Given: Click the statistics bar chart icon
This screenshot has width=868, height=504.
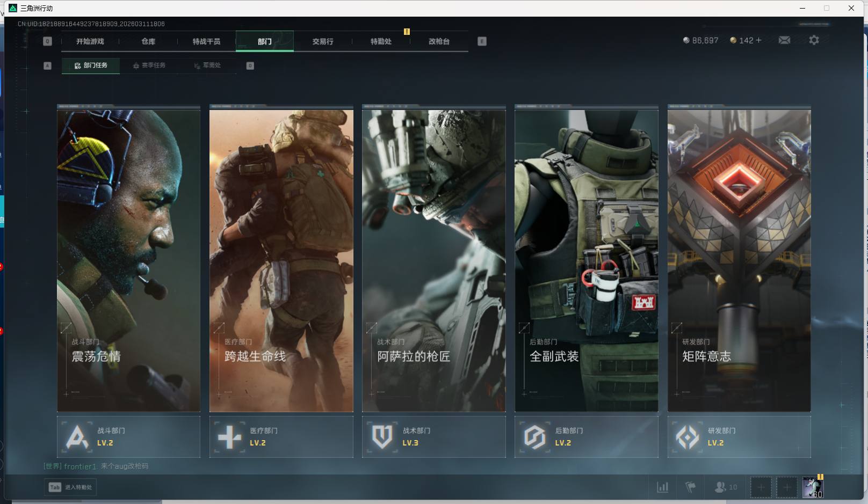Looking at the screenshot, I should (x=663, y=487).
